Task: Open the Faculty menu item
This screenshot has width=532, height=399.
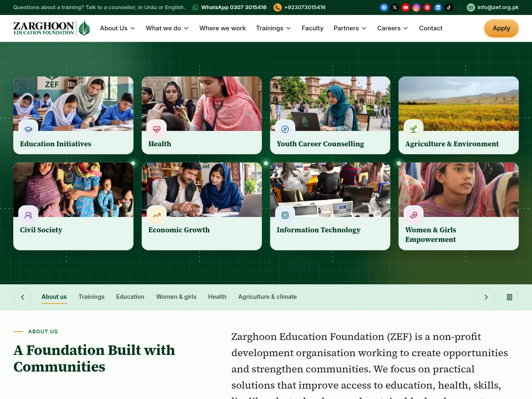Action: pyautogui.click(x=313, y=28)
